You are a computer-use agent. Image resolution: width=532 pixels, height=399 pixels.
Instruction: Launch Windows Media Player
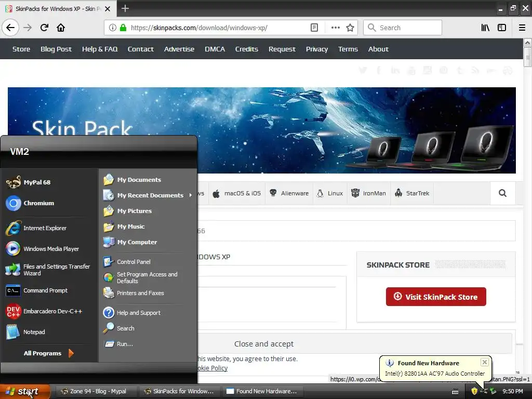[x=43, y=249]
